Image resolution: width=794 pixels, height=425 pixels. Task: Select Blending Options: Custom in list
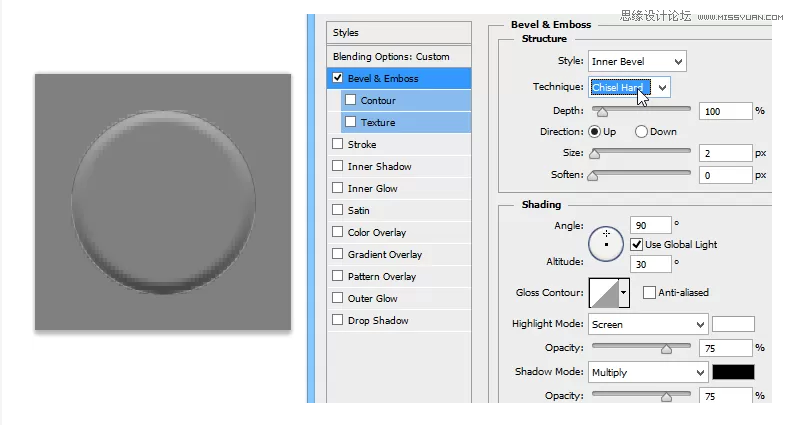pos(391,56)
